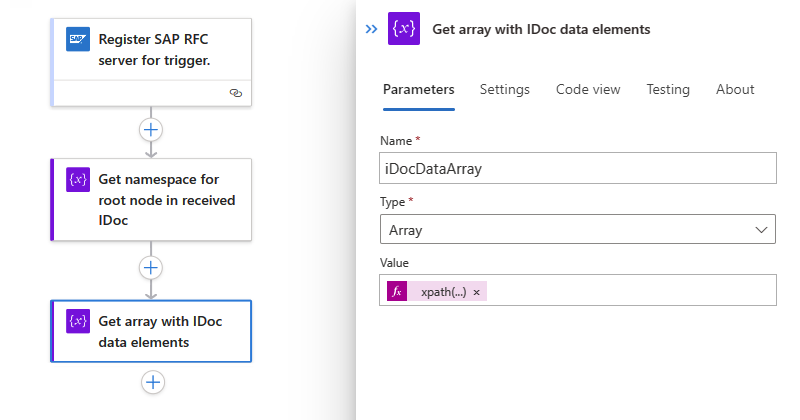The image size is (800, 420).
Task: Click the variable icon in panel header
Action: 404,29
